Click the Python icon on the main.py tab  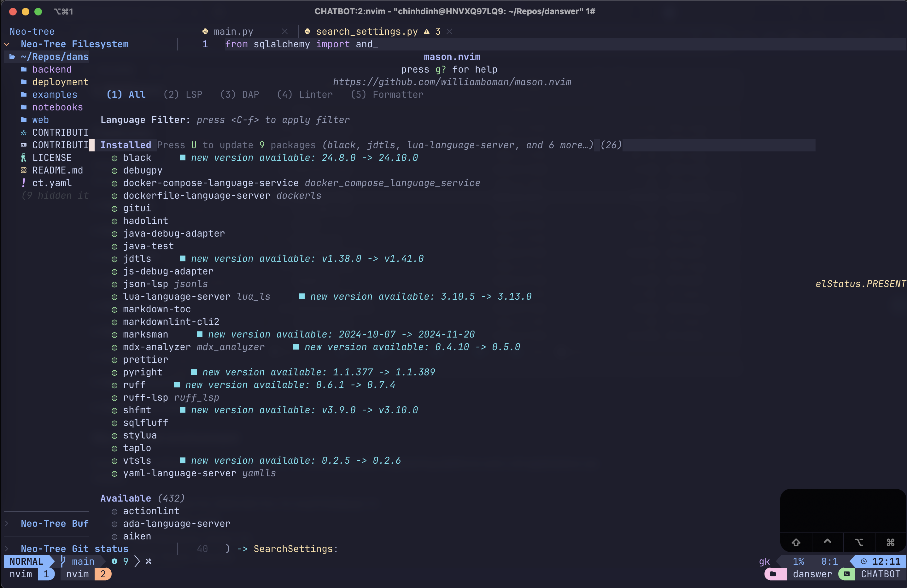pos(205,32)
